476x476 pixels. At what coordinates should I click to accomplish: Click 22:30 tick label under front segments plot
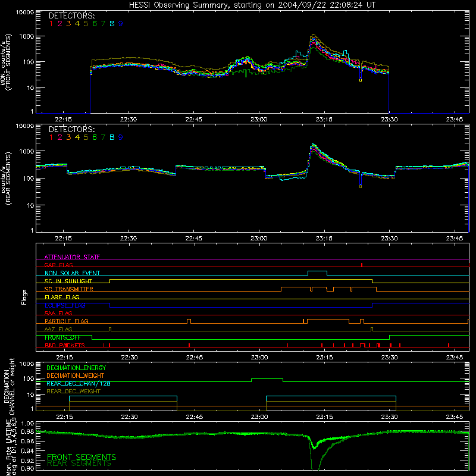coord(129,120)
